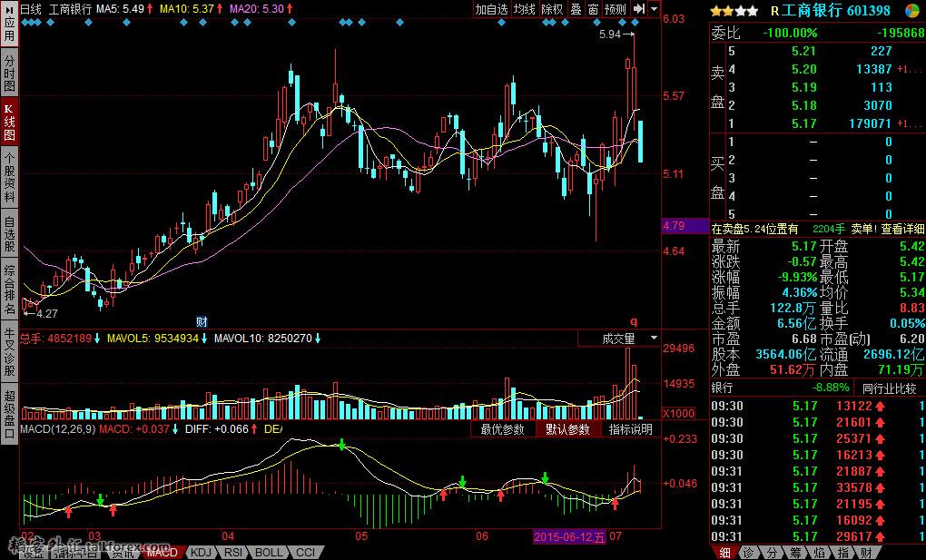Switch to the KDJ indicator tab
Image resolution: width=926 pixels, height=560 pixels.
coord(202,553)
